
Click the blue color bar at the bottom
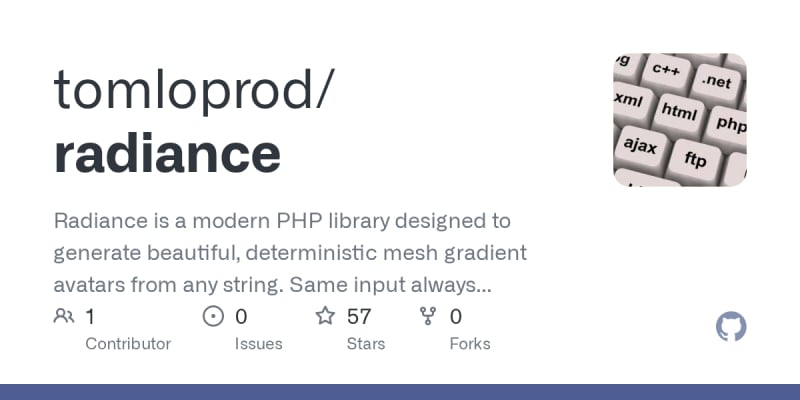[x=400, y=391]
